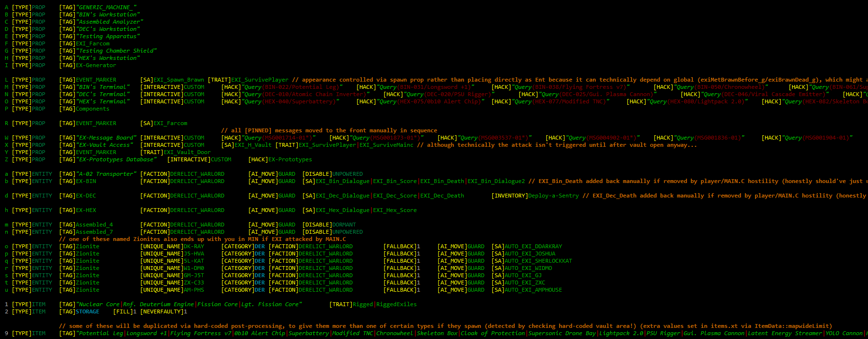Image resolution: width=868 pixels, height=339 pixels.
Task: Click AUTO_EXI_JOSHUA SA value
Action: point(530,254)
